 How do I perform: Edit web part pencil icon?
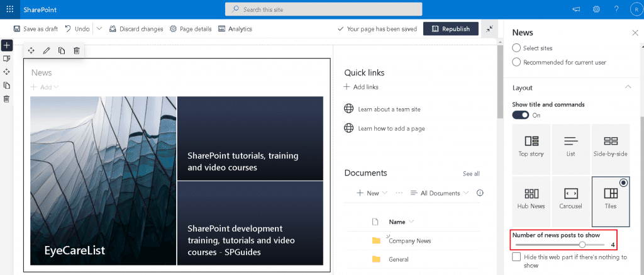(x=47, y=50)
